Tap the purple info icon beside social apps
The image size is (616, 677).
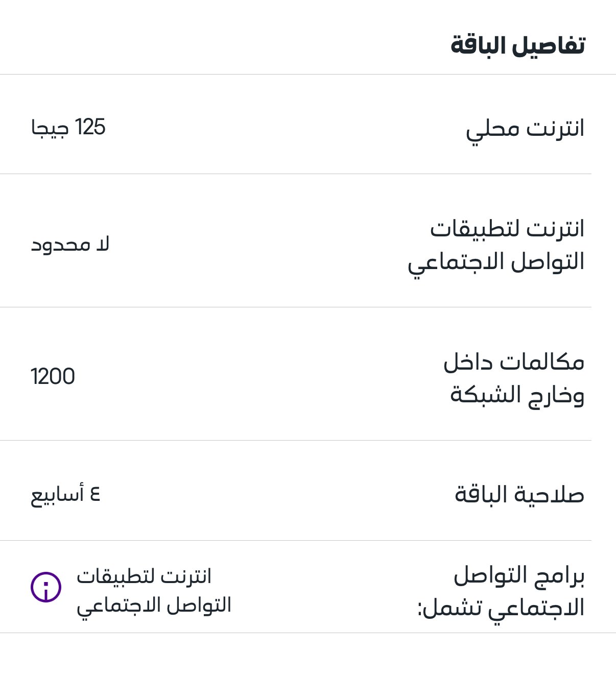click(46, 587)
